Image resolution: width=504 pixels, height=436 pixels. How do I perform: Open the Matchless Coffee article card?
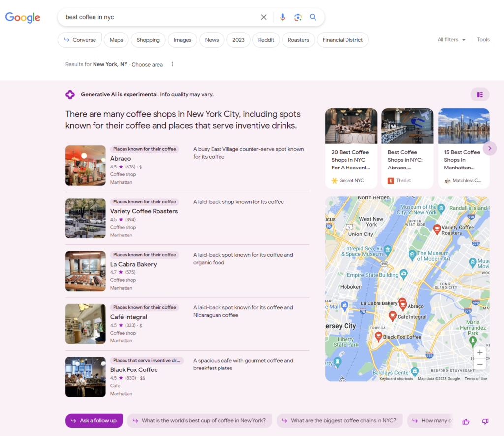464,148
